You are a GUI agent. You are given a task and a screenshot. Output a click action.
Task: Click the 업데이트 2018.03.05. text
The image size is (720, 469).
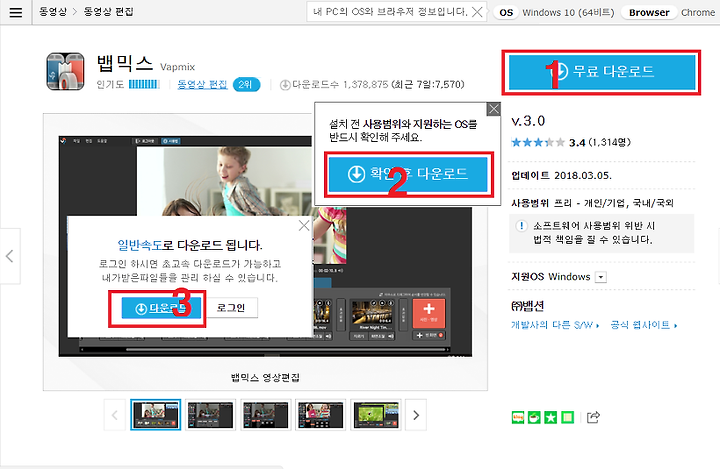pos(561,175)
